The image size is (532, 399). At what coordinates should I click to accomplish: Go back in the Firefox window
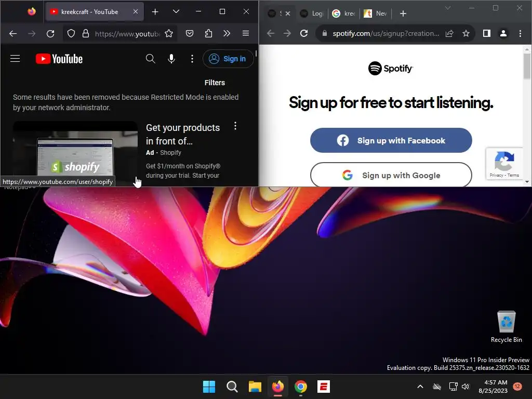click(x=13, y=33)
